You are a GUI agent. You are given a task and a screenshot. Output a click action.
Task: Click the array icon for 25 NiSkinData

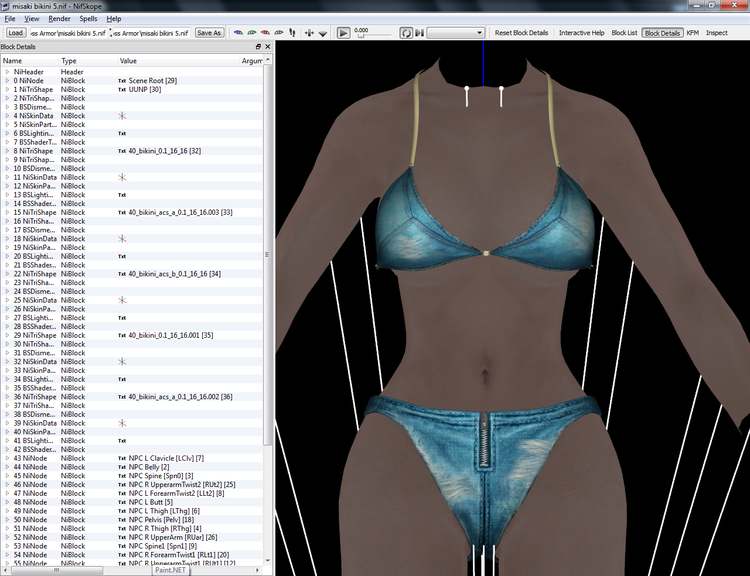pyautogui.click(x=122, y=300)
